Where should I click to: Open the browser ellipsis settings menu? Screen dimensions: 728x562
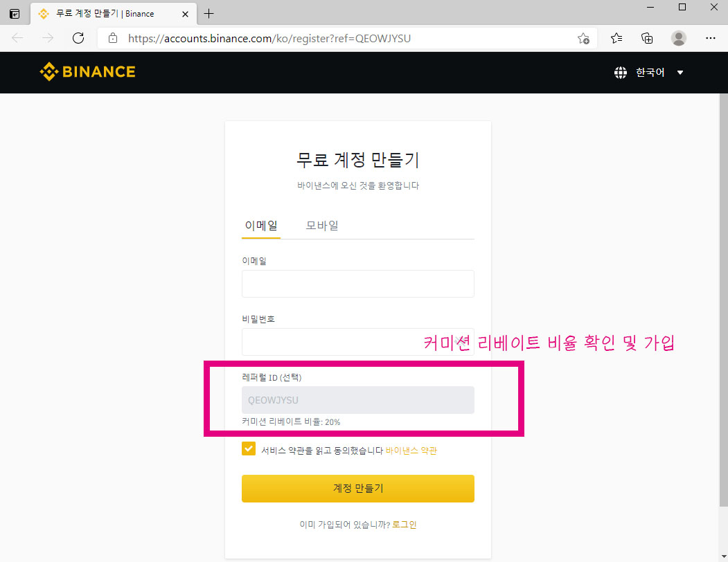tap(711, 38)
